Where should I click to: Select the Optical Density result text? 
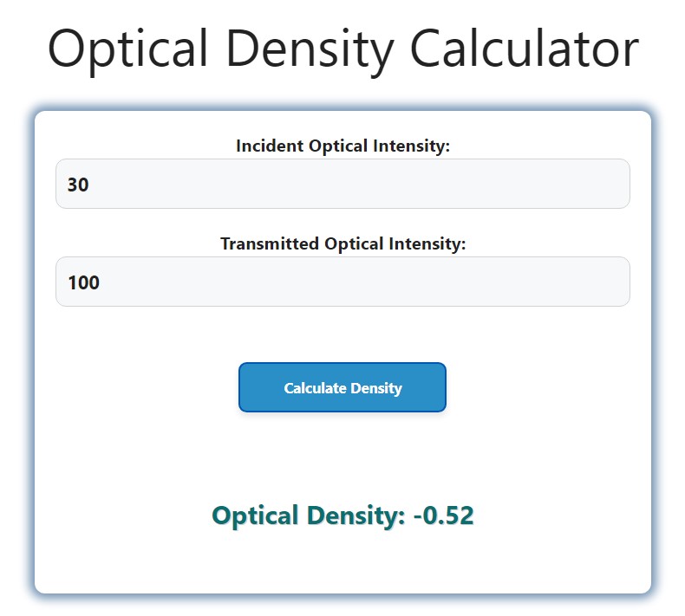click(342, 515)
